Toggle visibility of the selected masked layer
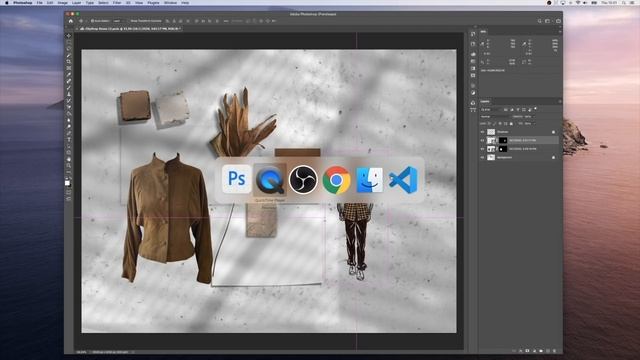 [x=482, y=140]
